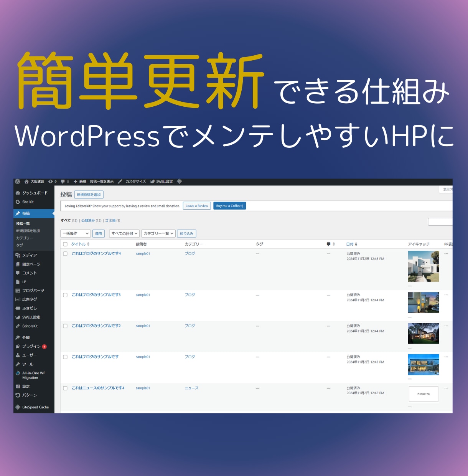The height and width of the screenshot is (476, 468).
Task: Check the box for これはブログのサンプルです3
Action: pyautogui.click(x=65, y=295)
